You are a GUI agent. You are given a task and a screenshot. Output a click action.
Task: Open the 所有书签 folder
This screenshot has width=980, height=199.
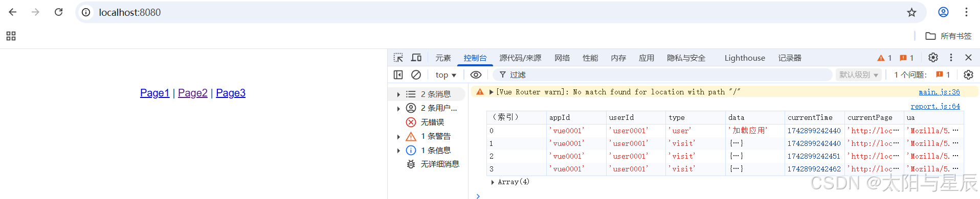click(x=948, y=36)
